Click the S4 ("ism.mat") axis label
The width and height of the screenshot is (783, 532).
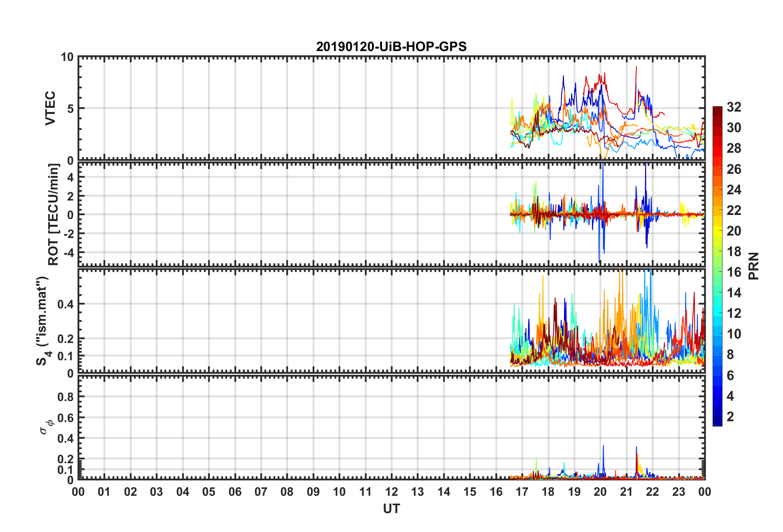43,321
